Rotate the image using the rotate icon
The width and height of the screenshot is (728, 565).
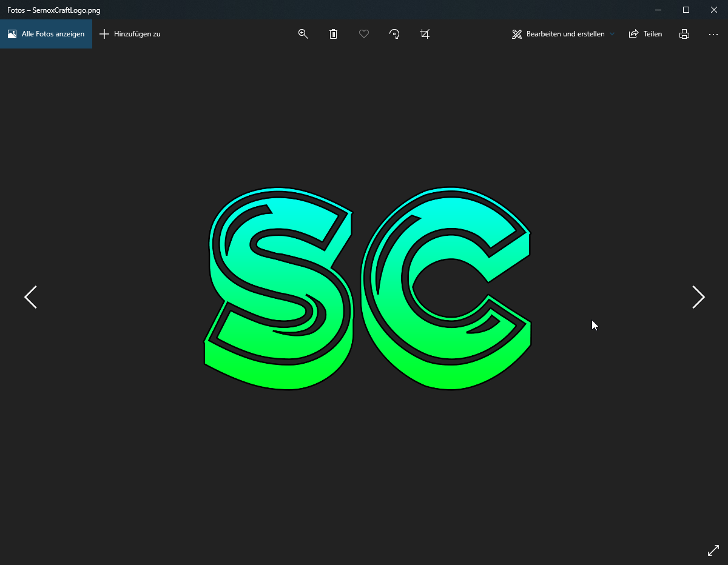pyautogui.click(x=394, y=34)
